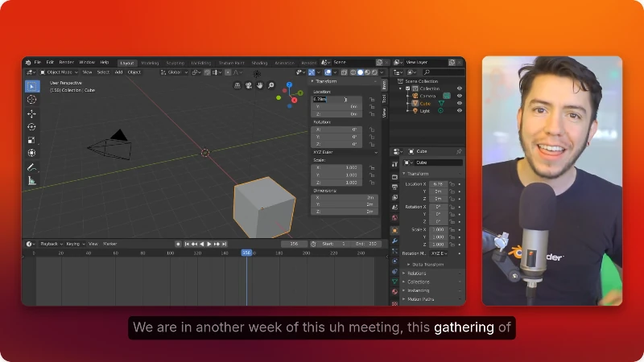Toggle visibility eye for Cube
The image size is (644, 362).
[459, 104]
